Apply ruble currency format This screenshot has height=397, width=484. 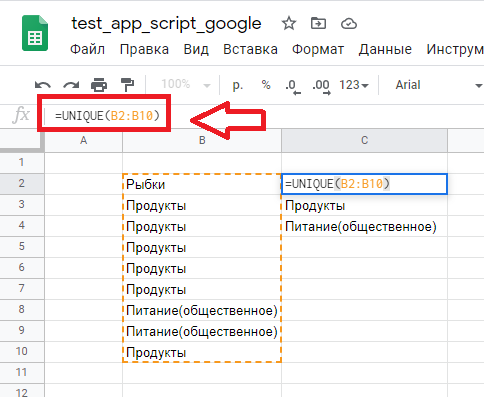coord(237,85)
